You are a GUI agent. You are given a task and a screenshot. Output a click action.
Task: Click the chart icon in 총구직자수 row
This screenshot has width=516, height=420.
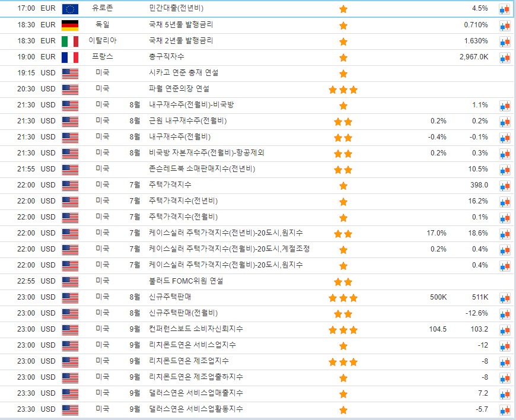point(505,58)
